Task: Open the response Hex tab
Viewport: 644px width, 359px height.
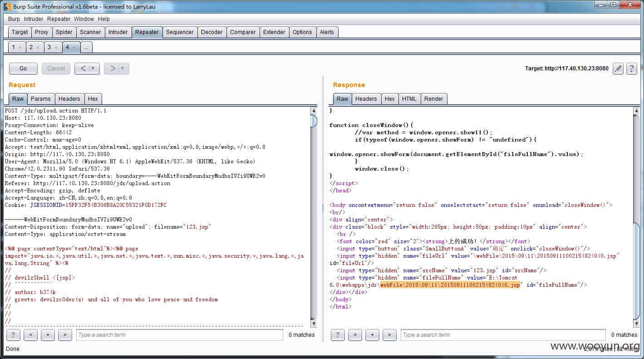Action: (390, 99)
